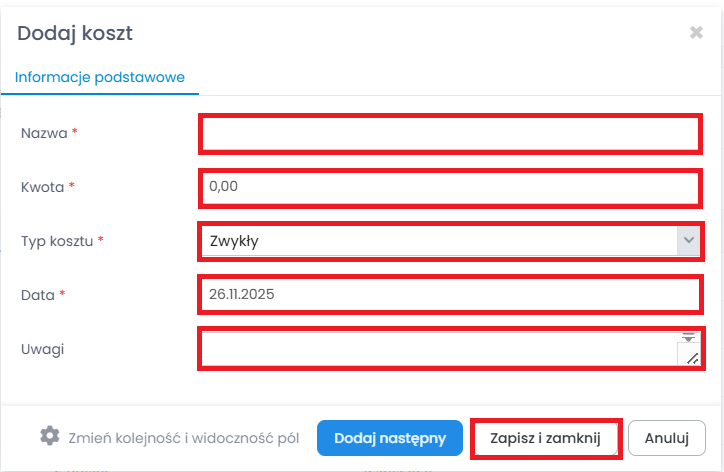
Task: Click Zapisz i zamknij button
Action: [x=546, y=438]
